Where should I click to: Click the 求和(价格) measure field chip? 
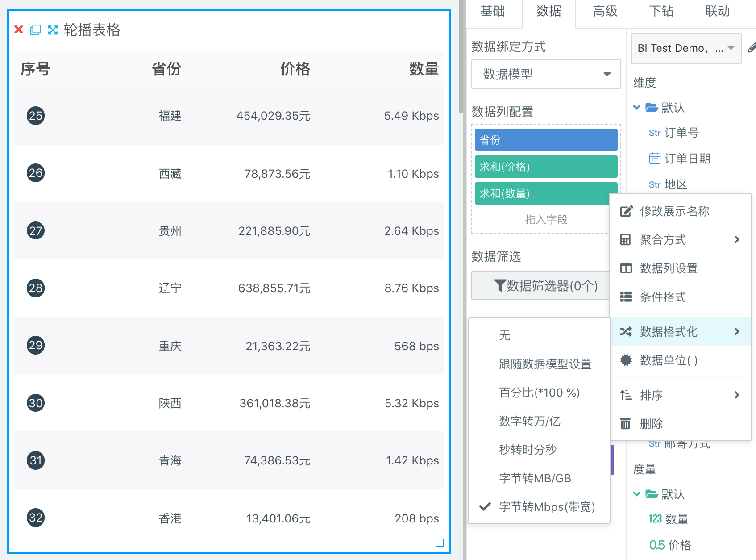coord(546,167)
